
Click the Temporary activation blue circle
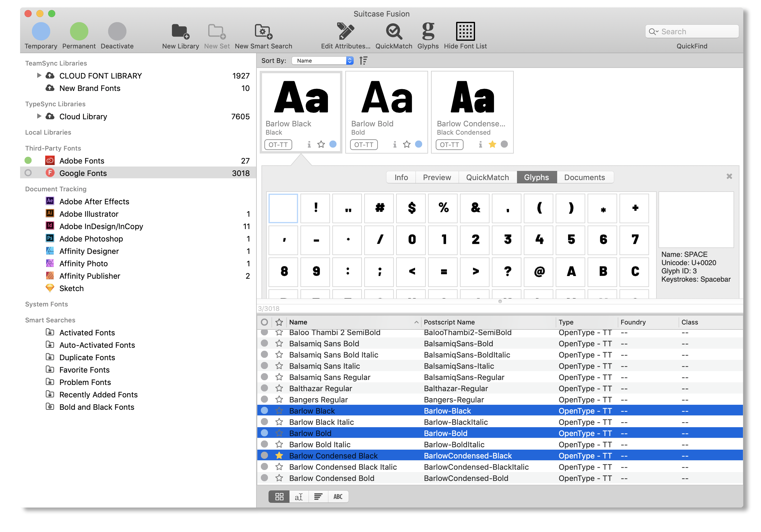pyautogui.click(x=41, y=32)
